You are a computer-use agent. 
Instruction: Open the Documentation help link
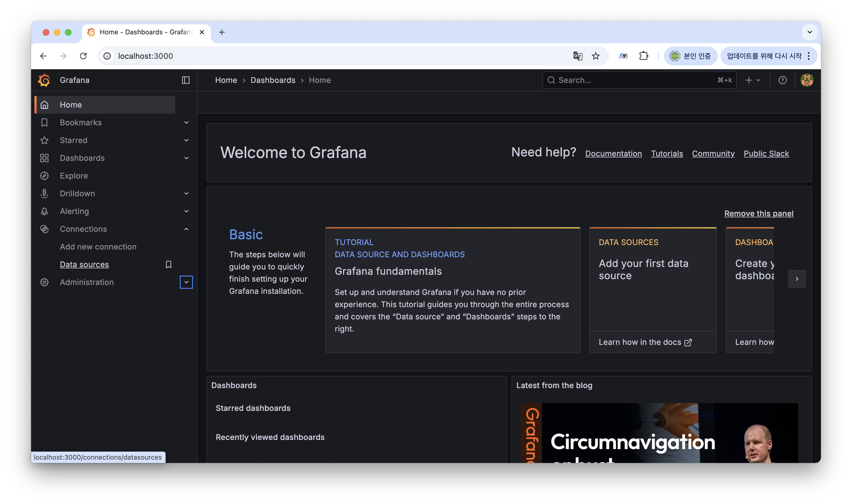pos(613,154)
